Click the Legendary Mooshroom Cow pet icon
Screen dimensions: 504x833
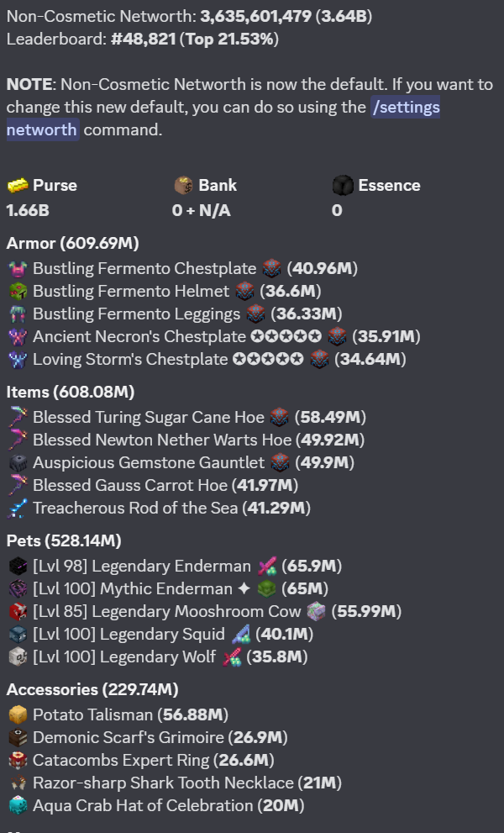click(18, 611)
